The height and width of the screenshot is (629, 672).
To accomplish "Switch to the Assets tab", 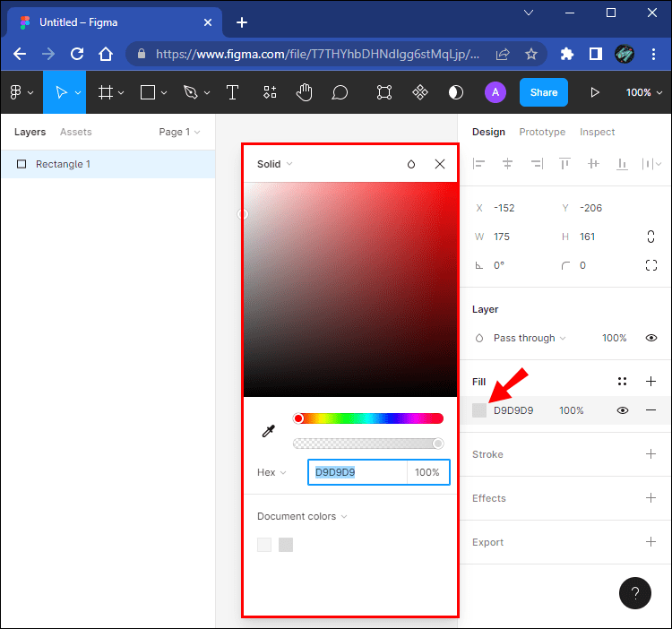I will tap(76, 132).
